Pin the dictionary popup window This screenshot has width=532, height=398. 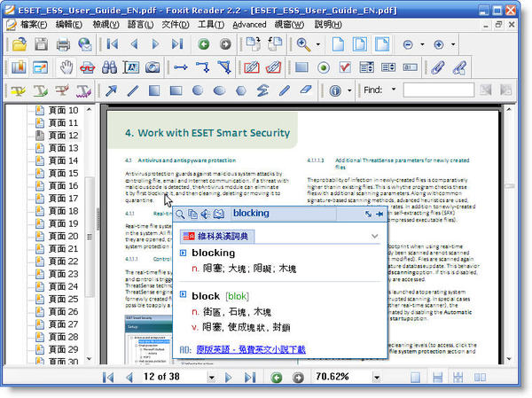[x=380, y=214]
